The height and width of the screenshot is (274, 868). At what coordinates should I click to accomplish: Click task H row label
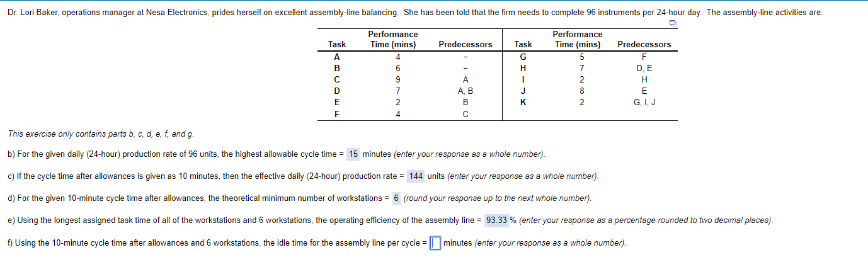[x=523, y=68]
